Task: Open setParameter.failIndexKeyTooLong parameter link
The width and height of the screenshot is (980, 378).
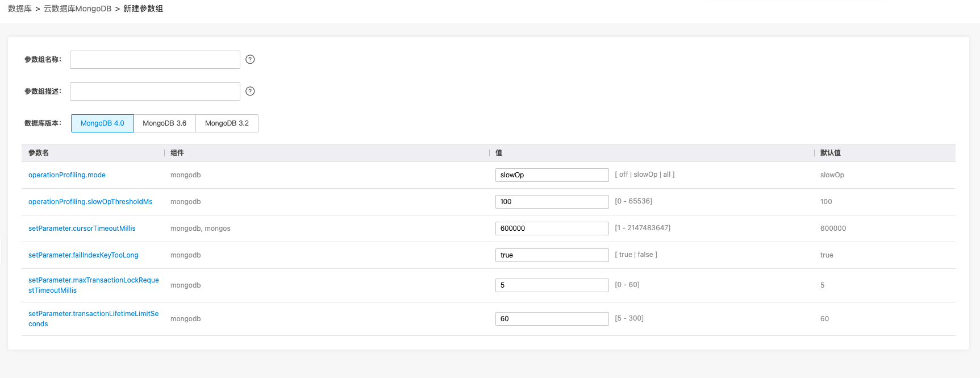Action: [x=84, y=255]
